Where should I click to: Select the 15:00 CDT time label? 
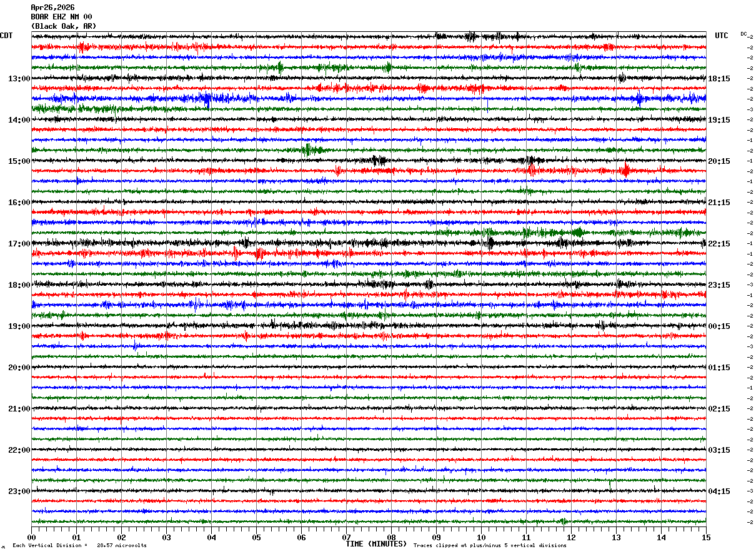click(19, 161)
